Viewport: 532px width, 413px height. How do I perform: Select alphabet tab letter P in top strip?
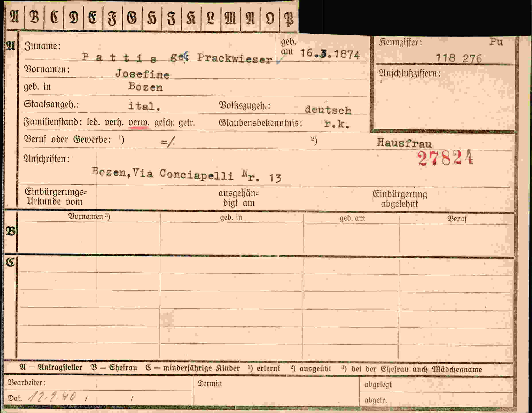coord(289,19)
